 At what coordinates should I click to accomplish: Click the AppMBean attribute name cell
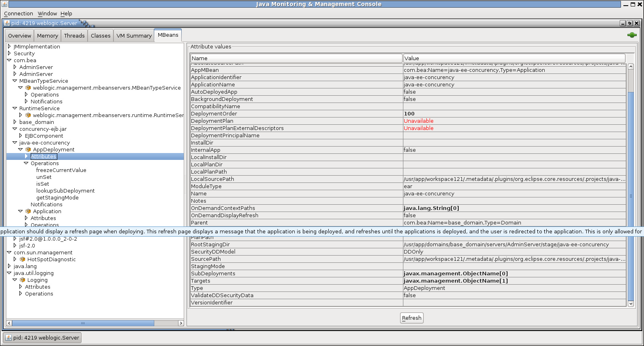[296, 70]
